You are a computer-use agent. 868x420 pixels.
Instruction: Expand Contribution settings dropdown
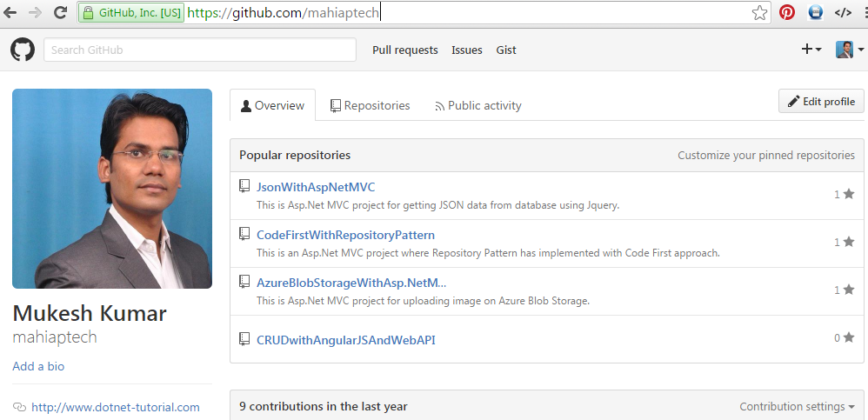pos(797,406)
